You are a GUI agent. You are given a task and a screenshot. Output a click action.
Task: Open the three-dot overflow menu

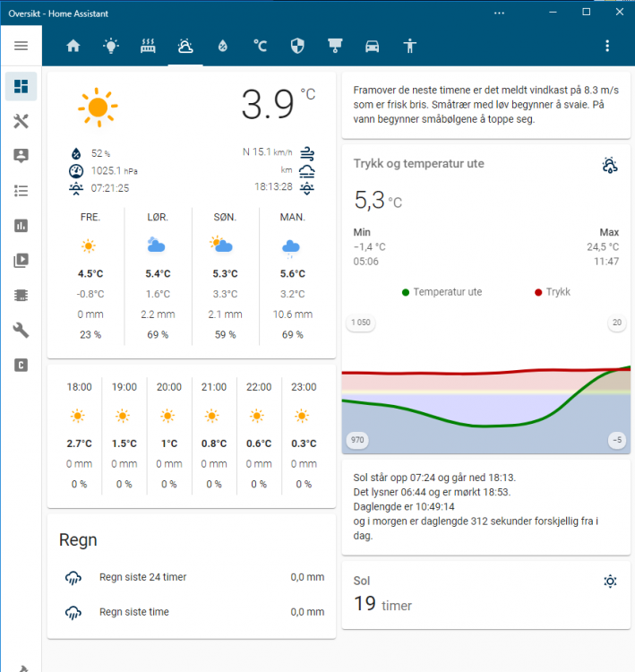click(x=607, y=46)
